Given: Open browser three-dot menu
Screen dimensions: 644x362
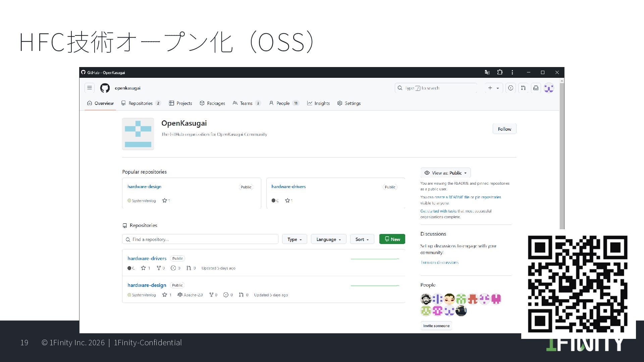Looking at the screenshot, I should coord(512,72).
